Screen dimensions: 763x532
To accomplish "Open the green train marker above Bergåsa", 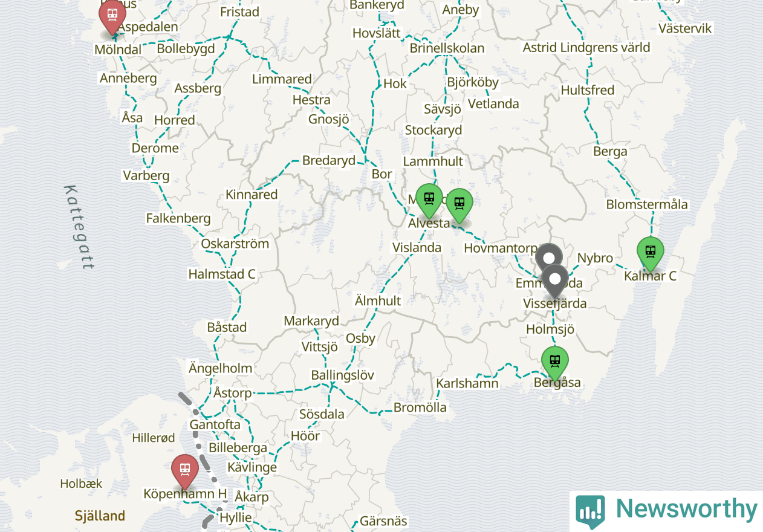I will (555, 363).
